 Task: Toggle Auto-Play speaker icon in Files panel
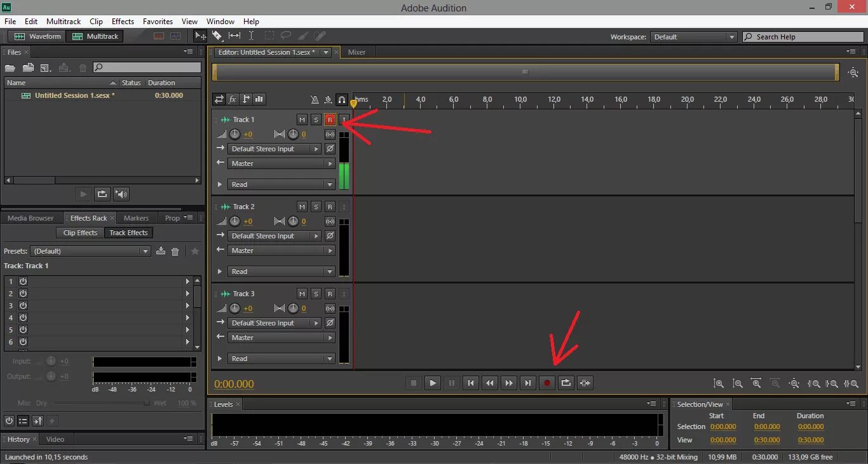click(x=121, y=194)
